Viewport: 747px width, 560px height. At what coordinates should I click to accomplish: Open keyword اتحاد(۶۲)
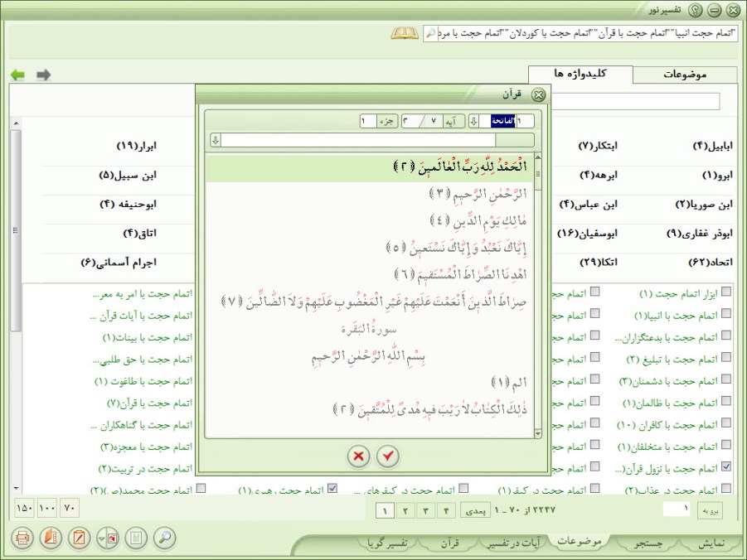[x=711, y=263]
